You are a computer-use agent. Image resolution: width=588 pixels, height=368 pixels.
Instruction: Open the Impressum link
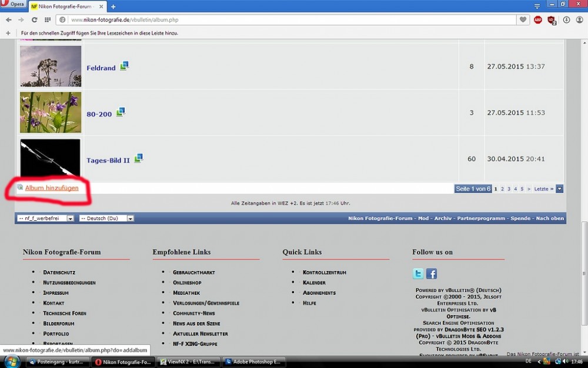55,293
